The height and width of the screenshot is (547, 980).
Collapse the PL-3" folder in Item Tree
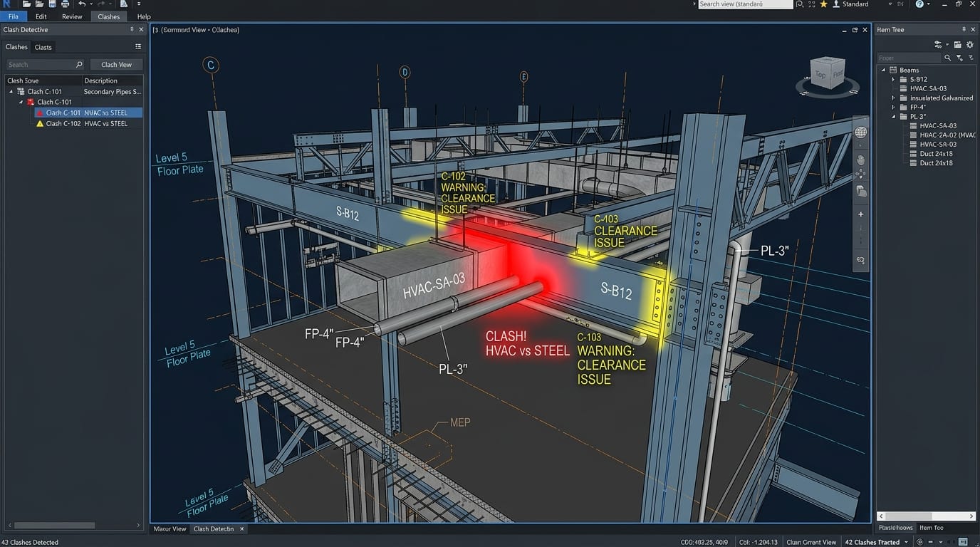(894, 116)
